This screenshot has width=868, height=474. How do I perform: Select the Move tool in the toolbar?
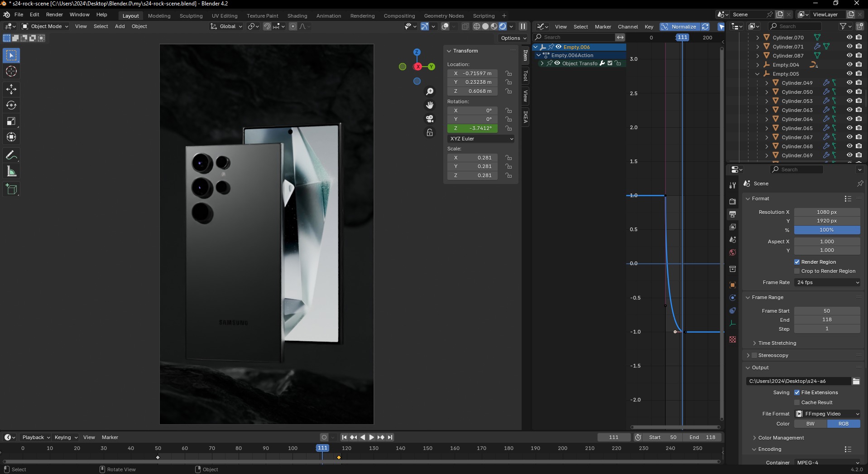click(11, 89)
